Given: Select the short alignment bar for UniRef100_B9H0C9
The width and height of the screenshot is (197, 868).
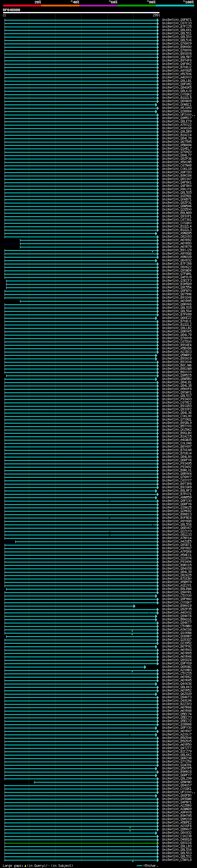Looking at the screenshot, I should [70, 606].
